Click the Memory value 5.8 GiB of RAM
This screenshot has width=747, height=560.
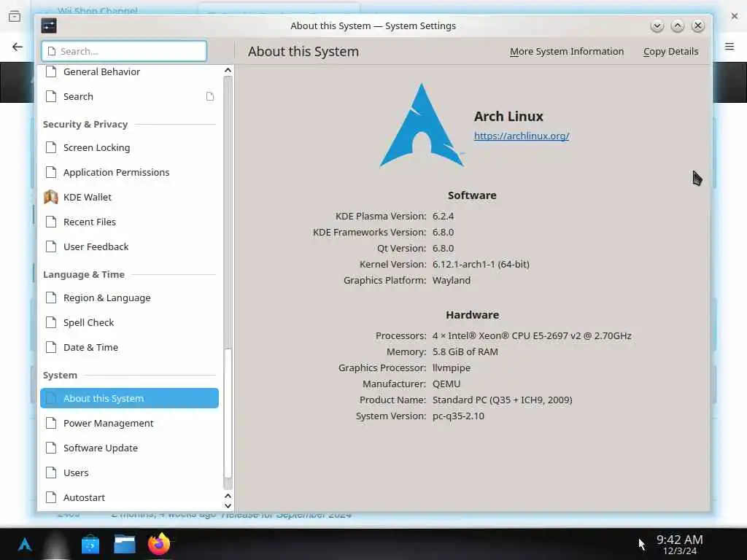click(x=465, y=352)
